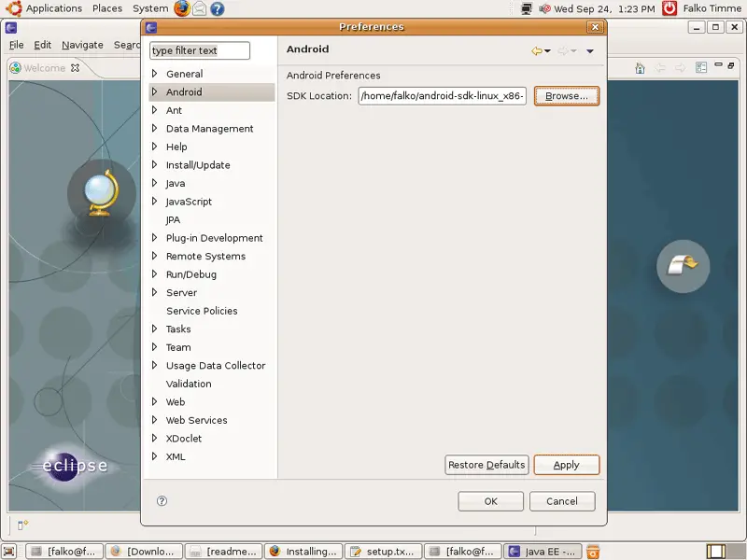Open the Eclipse Navigate menu

(82, 45)
